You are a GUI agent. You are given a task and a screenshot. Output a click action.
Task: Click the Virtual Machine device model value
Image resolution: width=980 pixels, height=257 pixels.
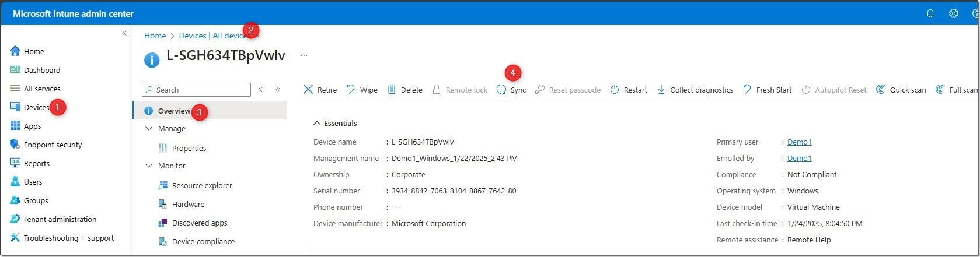click(x=814, y=207)
